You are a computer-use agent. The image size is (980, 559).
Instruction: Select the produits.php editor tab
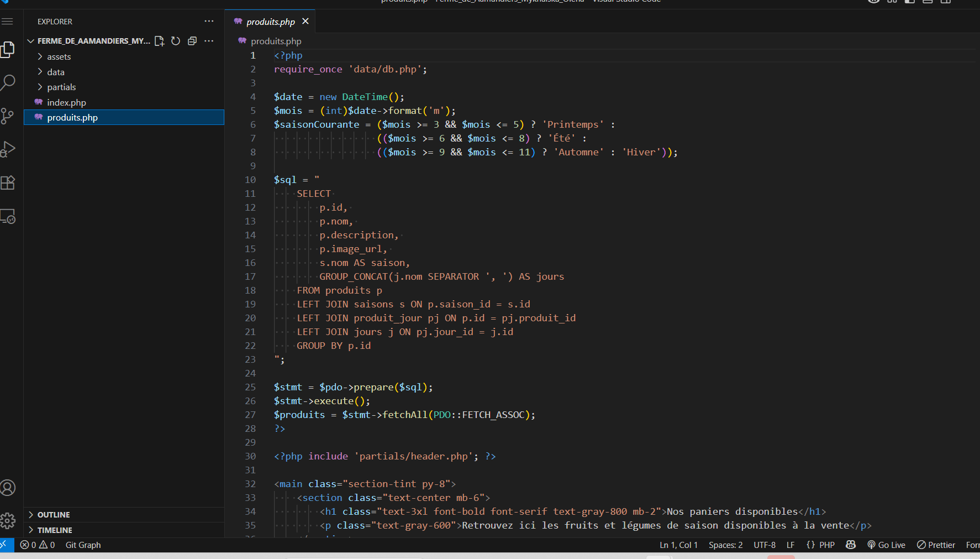coord(270,21)
